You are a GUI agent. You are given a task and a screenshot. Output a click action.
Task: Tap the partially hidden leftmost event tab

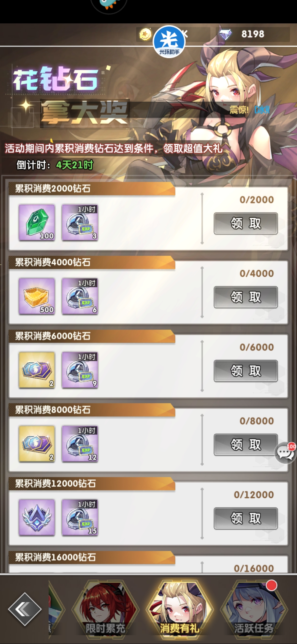[56, 609]
